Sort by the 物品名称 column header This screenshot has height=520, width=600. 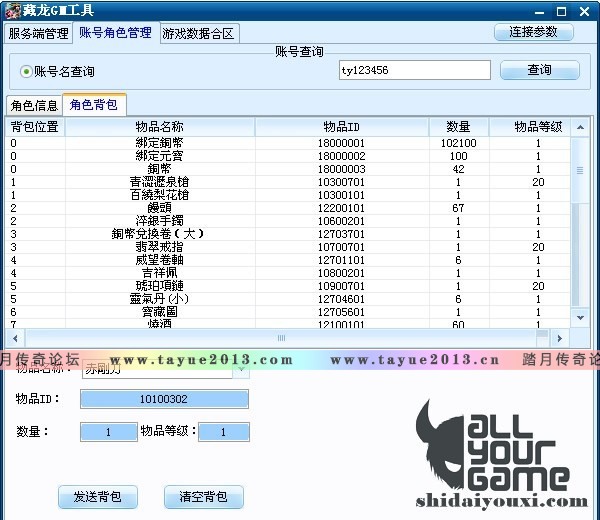[x=159, y=127]
